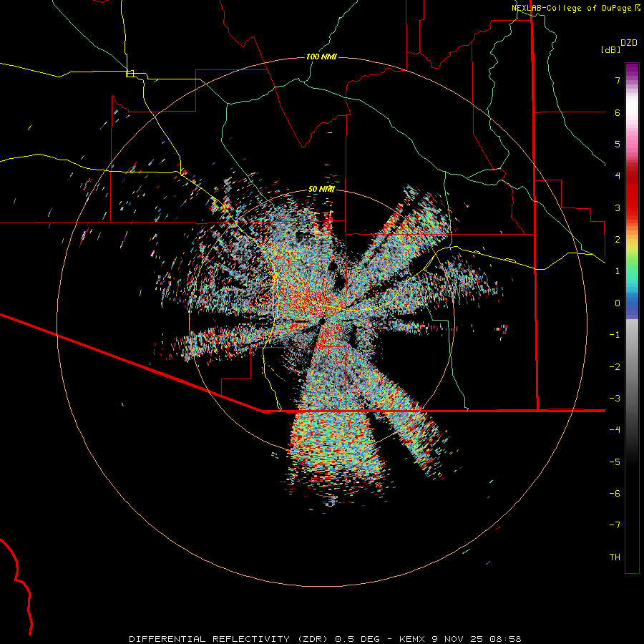Click the [dB] unit label
The height and width of the screenshot is (644, 644).
[x=611, y=49]
